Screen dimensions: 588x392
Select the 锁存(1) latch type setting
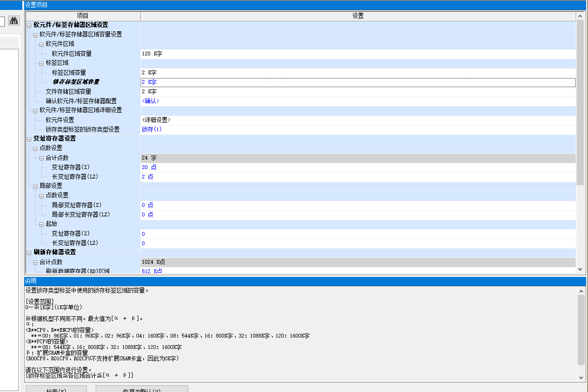coord(152,129)
